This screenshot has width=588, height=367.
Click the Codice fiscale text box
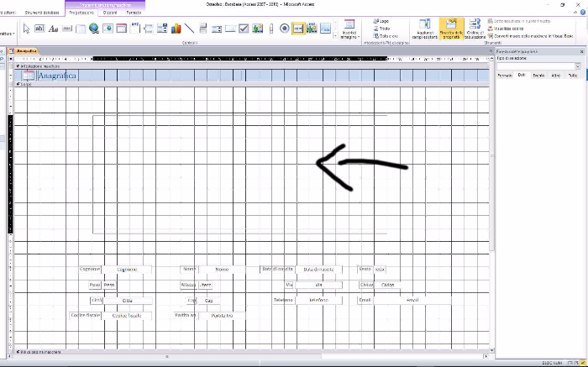click(x=127, y=315)
